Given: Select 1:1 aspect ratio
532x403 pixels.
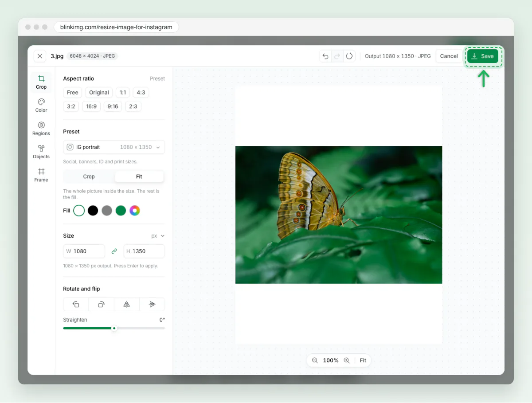Looking at the screenshot, I should pos(123,93).
